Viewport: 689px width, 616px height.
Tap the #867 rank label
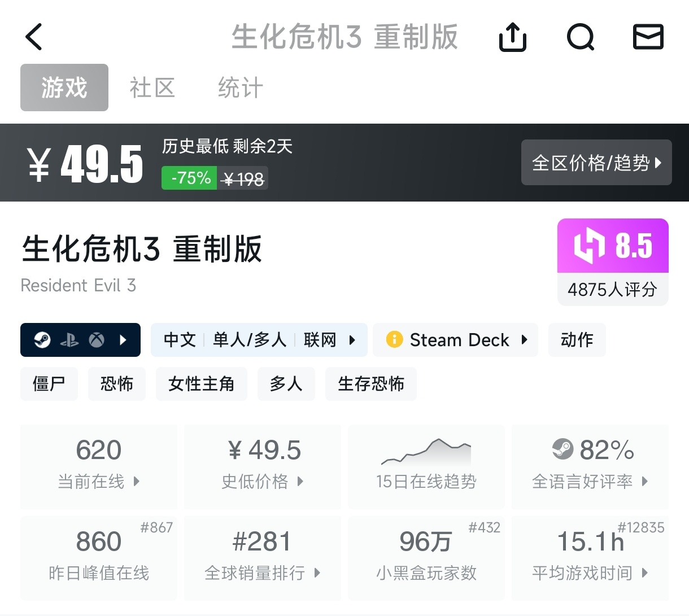[157, 527]
